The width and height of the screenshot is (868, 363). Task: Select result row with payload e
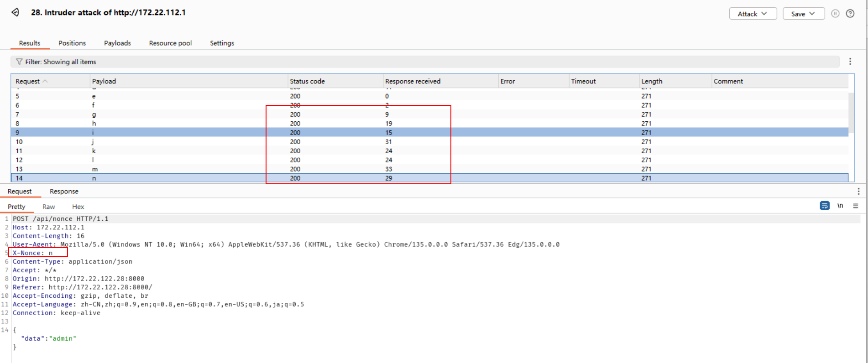(429, 96)
